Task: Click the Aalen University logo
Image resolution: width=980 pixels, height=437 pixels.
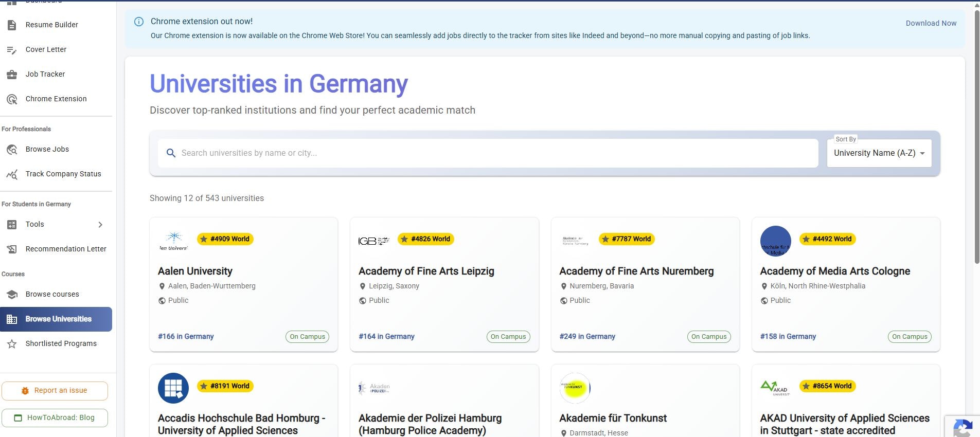Action: (x=174, y=241)
